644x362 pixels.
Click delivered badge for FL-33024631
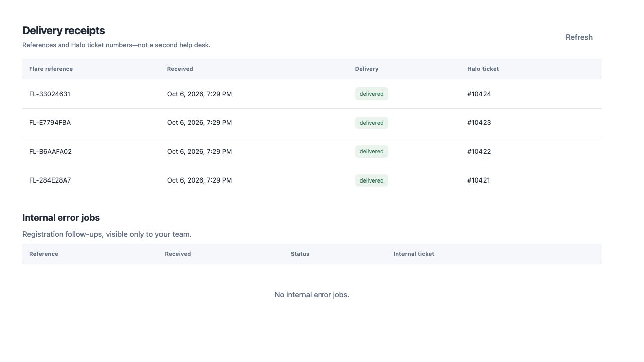pos(372,94)
